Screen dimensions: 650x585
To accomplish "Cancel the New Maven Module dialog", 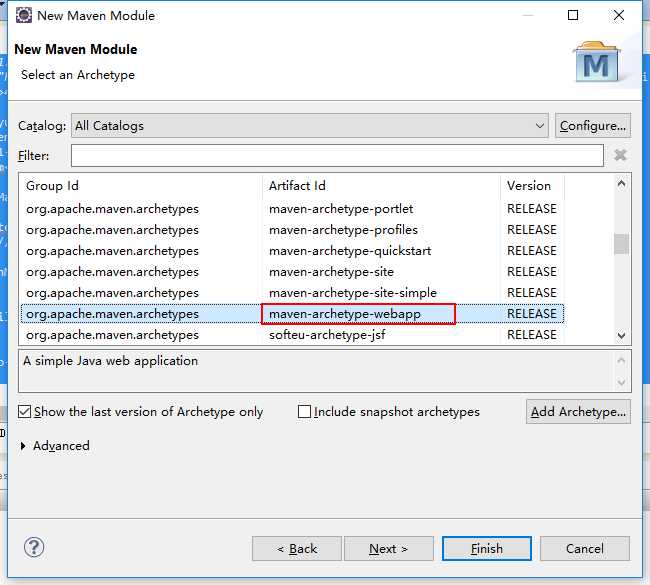I will (585, 549).
